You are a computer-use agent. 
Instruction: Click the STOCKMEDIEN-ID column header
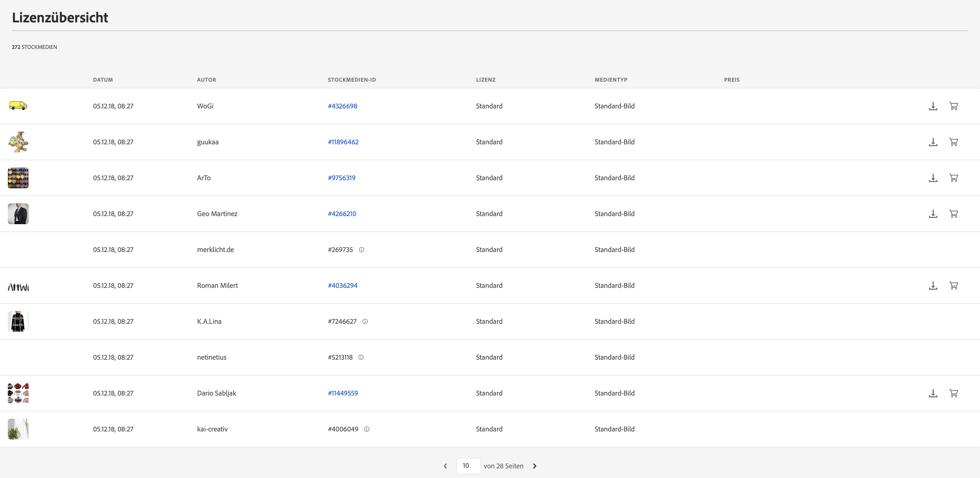(x=352, y=80)
